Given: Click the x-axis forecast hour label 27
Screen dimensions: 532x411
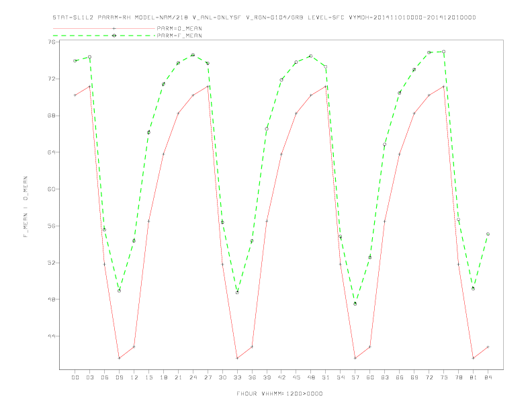Looking at the screenshot, I should [x=208, y=377].
